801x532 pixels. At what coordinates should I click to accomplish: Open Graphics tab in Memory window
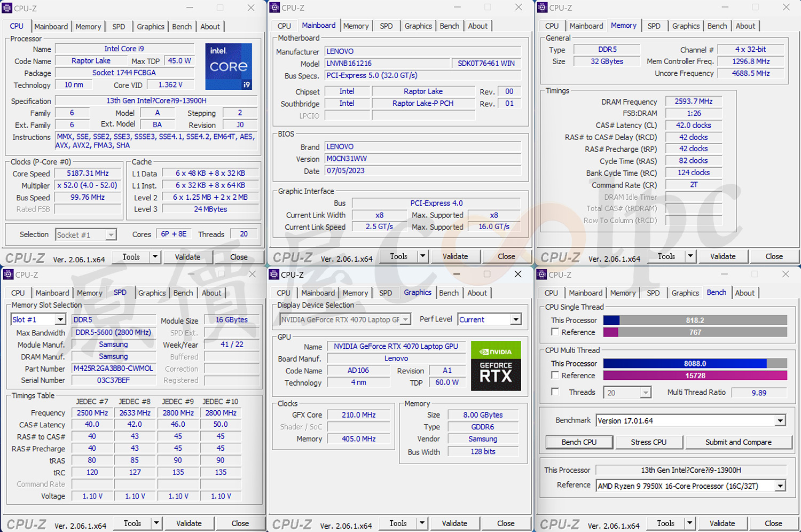[x=686, y=26]
